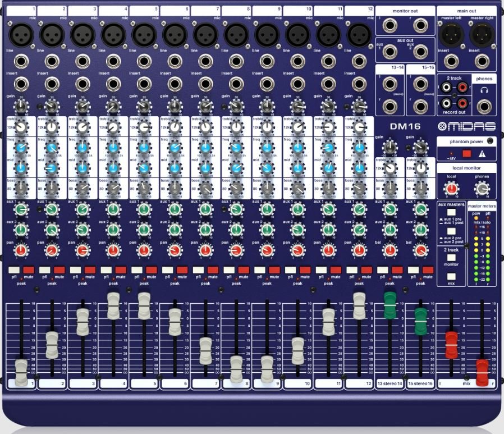Click the local monitor phones knob
The height and width of the screenshot is (434, 504).
(x=482, y=189)
